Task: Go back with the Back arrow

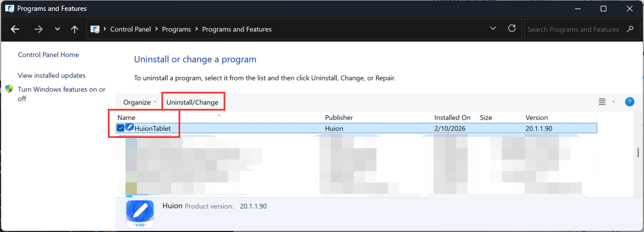Action: 15,29
